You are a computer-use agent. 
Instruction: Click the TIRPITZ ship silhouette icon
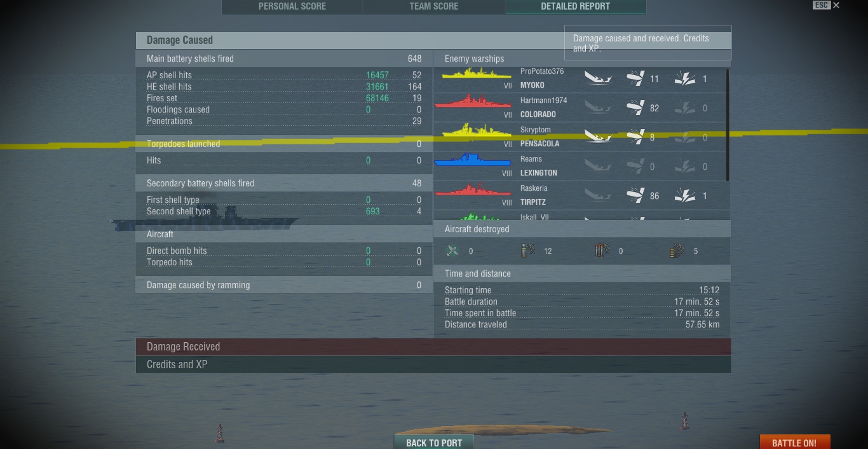(473, 190)
